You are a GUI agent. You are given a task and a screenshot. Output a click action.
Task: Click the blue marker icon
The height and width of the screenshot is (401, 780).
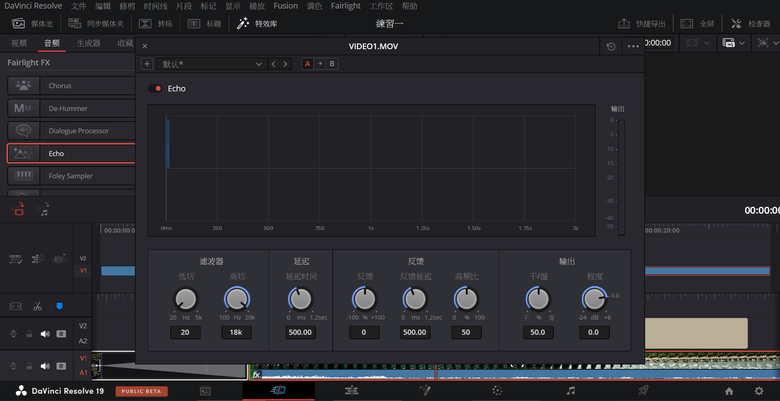click(59, 306)
